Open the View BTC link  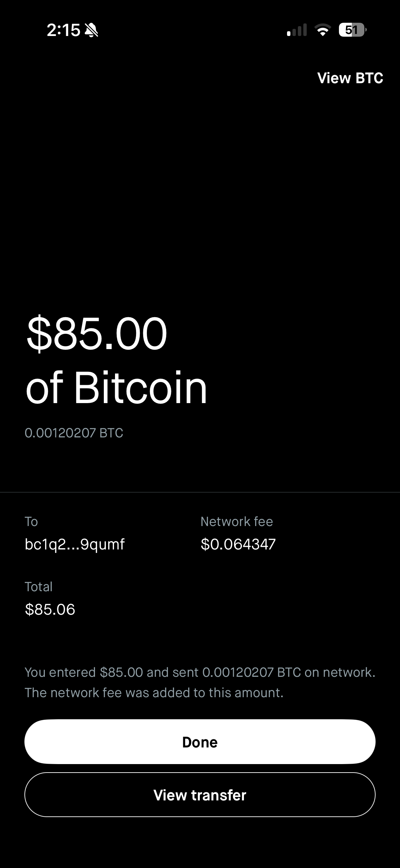pyautogui.click(x=350, y=78)
